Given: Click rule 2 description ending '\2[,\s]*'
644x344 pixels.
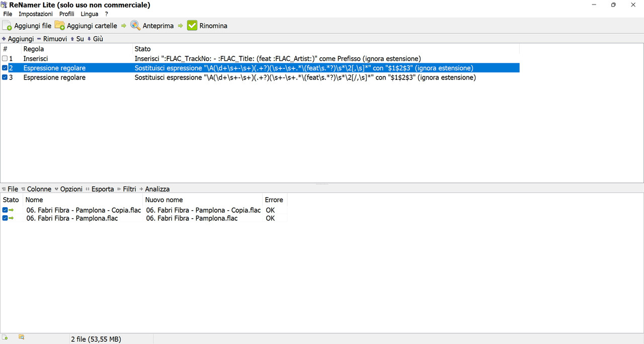Looking at the screenshot, I should (x=304, y=68).
